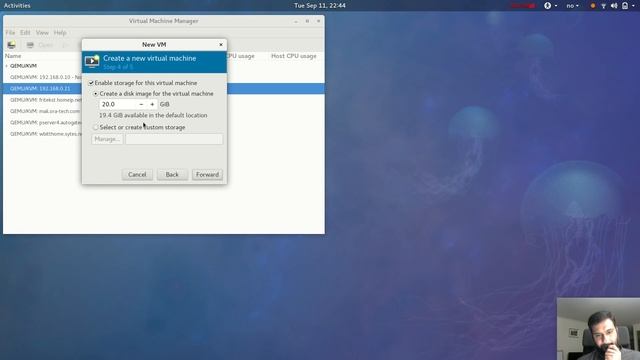
Task: Open the View menu
Action: coord(42,33)
